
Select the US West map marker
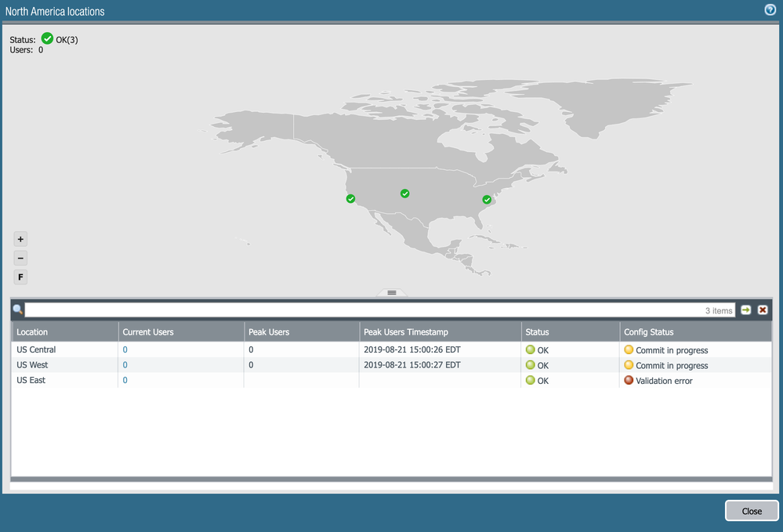350,199
